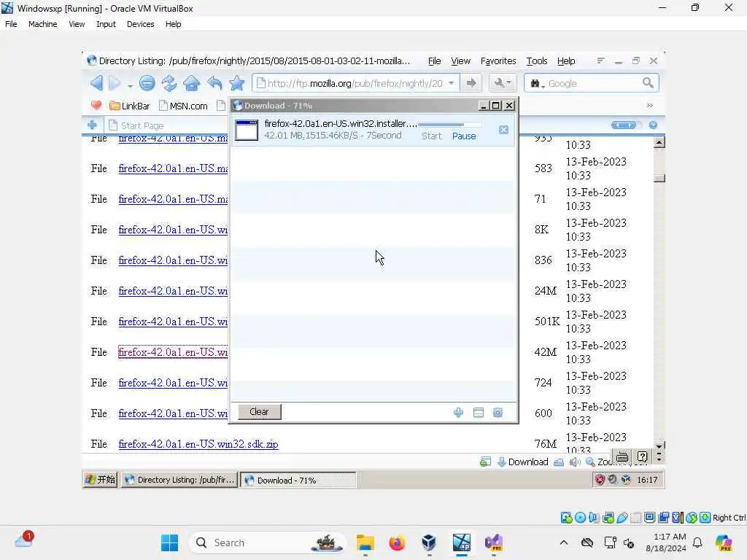Click the address bar URL field
The width and height of the screenshot is (747, 560).
coord(355,83)
